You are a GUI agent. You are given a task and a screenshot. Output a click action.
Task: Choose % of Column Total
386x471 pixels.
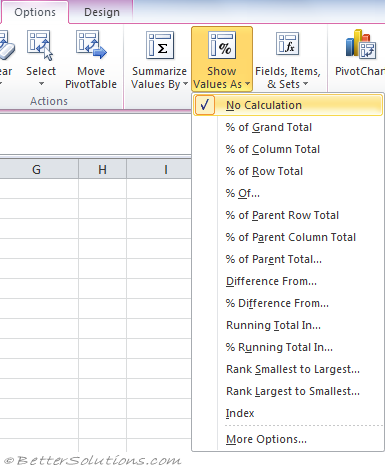click(x=288, y=149)
